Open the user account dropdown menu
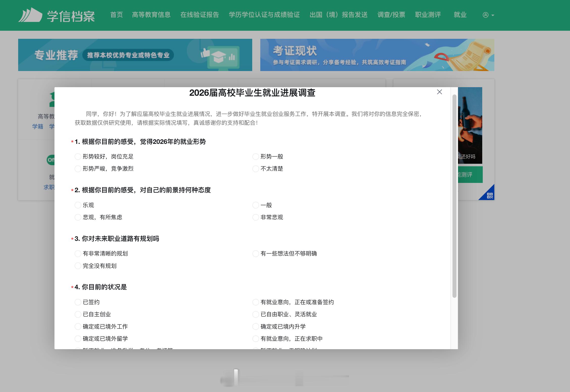Viewport: 570px width, 392px height. pos(488,15)
